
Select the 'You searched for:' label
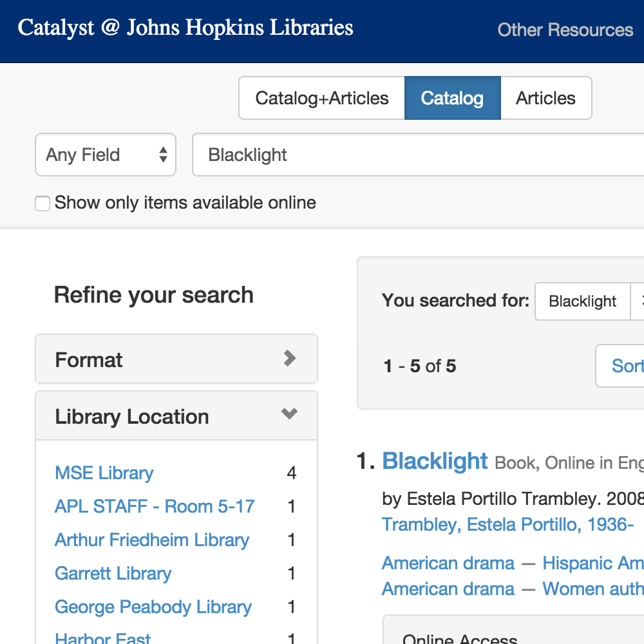coord(455,300)
